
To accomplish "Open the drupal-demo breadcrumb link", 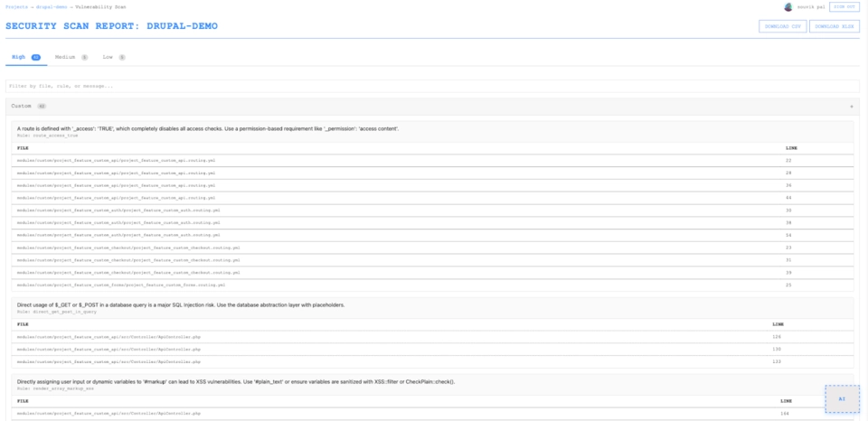I will 52,7.
